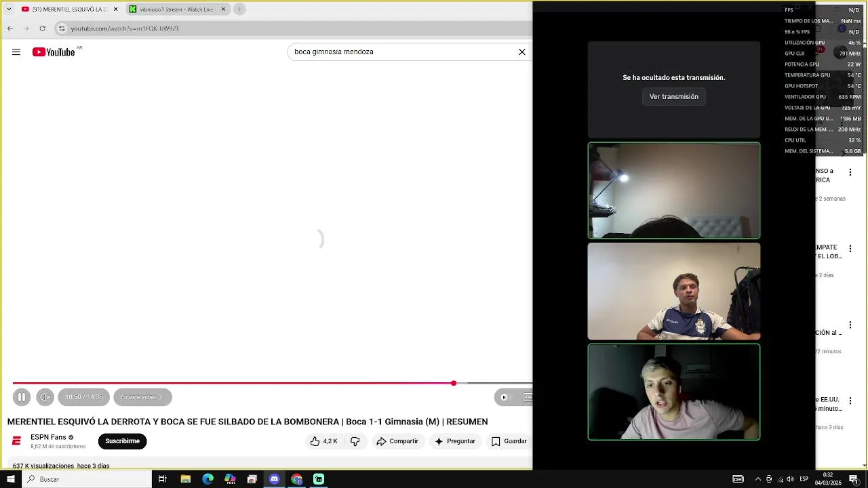Select the youtube.com URL in address bar
Viewport: 868px width, 488px height.
[125, 28]
